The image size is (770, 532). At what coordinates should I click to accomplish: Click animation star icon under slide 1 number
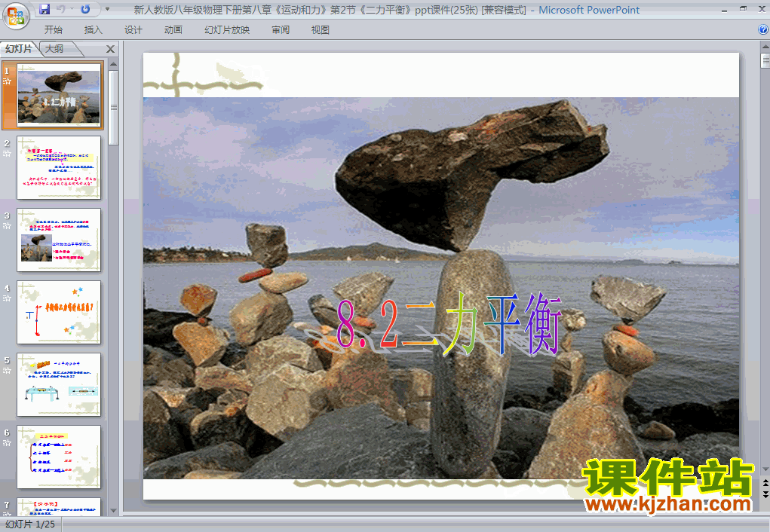tap(7, 81)
